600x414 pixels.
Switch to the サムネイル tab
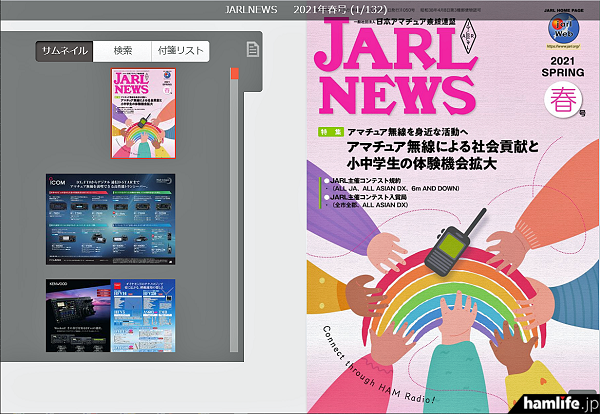pyautogui.click(x=64, y=50)
